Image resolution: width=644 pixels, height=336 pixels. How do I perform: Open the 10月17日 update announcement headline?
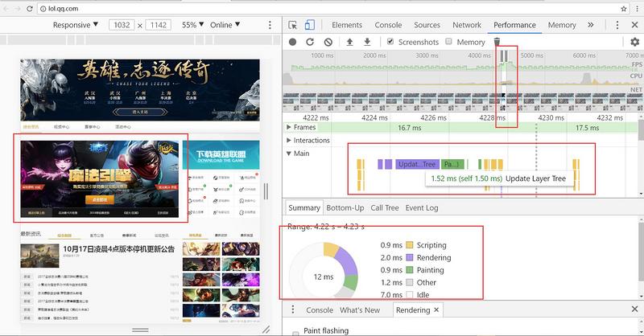click(118, 249)
